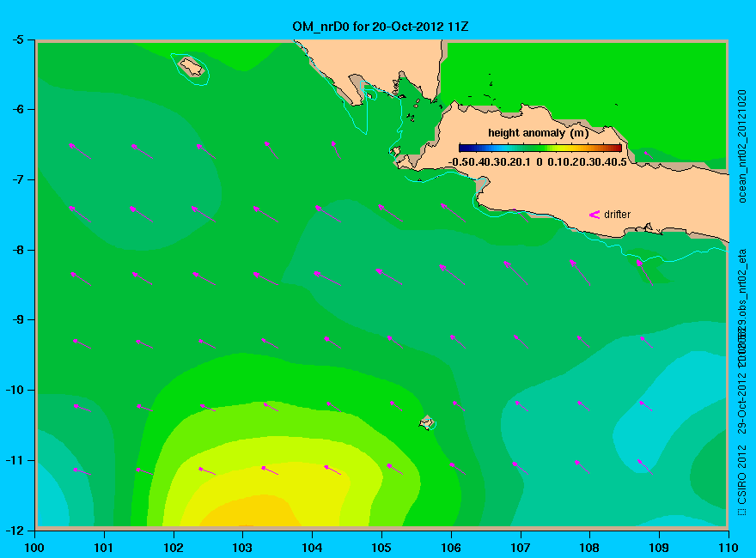Click the y-axis tick label -12
The height and width of the screenshot is (558, 756).
pos(15,530)
